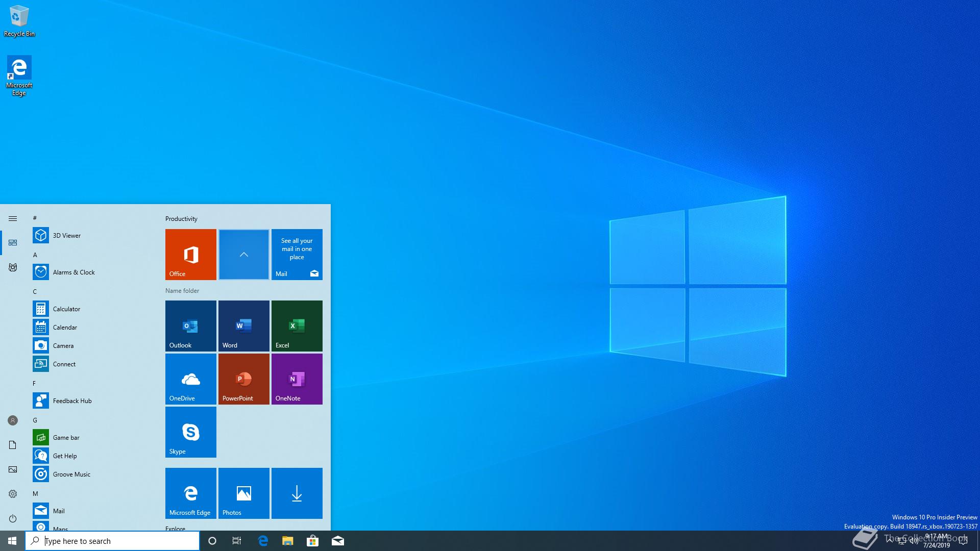Show hidden system tray icons
Screen dimensions: 980x551
coord(890,541)
